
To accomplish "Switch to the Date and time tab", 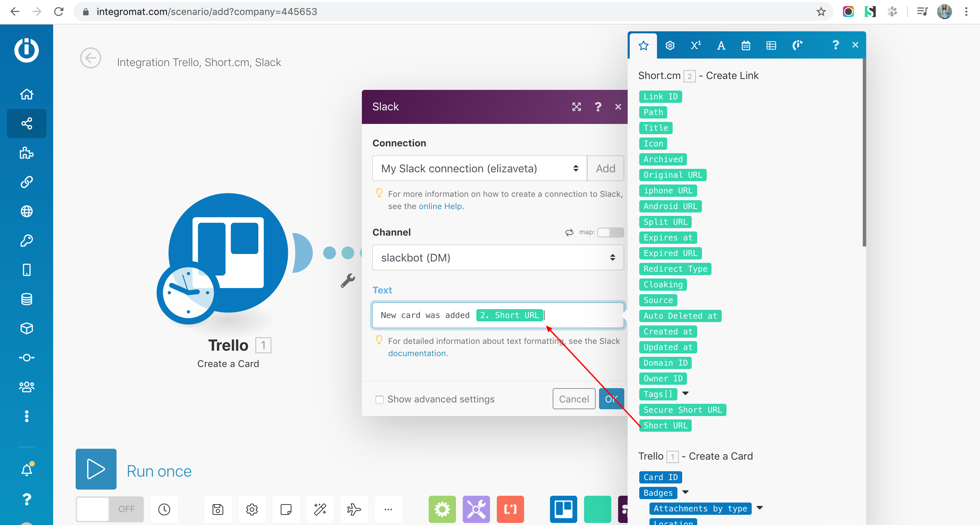I will point(746,46).
